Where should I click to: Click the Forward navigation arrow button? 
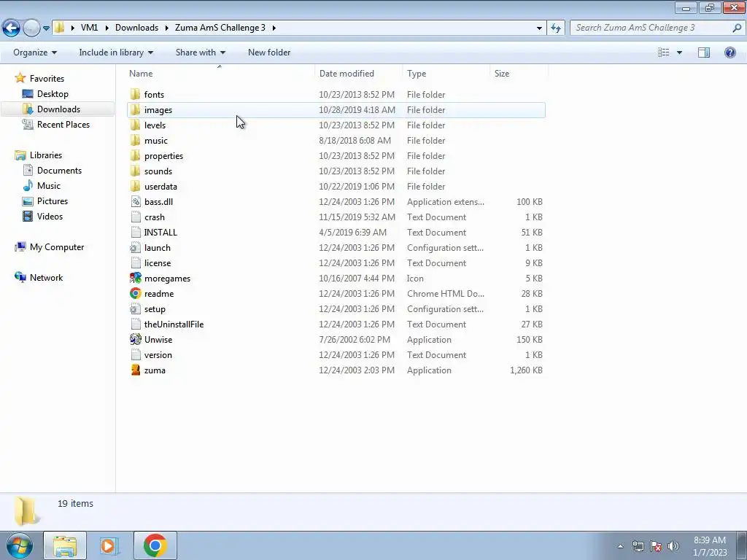31,28
